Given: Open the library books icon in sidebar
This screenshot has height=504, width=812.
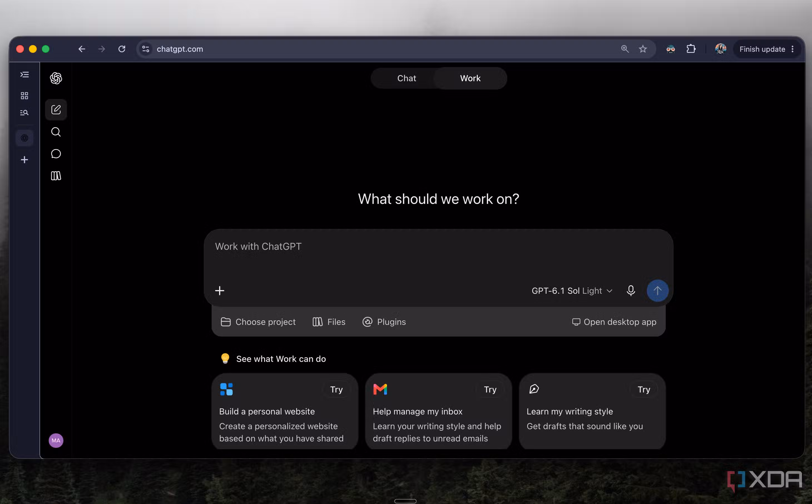Looking at the screenshot, I should point(56,176).
